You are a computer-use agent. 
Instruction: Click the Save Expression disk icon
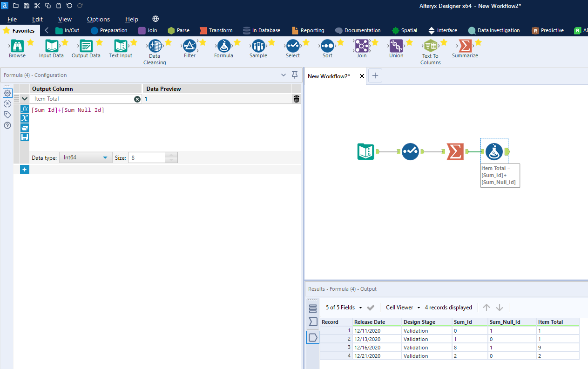pyautogui.click(x=24, y=137)
